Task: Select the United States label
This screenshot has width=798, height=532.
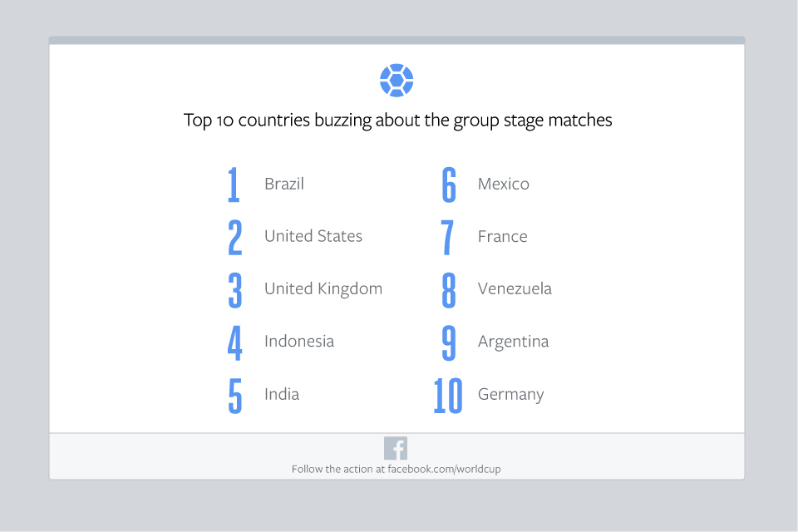Action: coord(313,236)
